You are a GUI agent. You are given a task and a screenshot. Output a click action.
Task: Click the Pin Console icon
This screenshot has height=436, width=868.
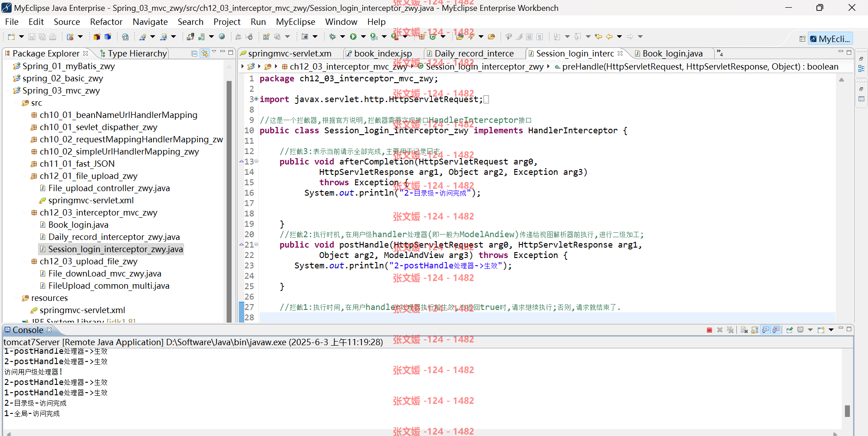(x=789, y=330)
